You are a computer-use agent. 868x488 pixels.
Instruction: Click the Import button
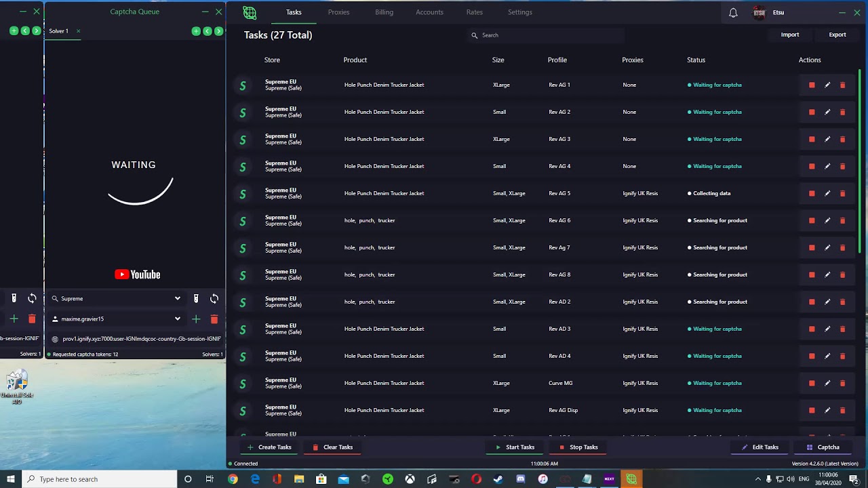[x=790, y=35]
